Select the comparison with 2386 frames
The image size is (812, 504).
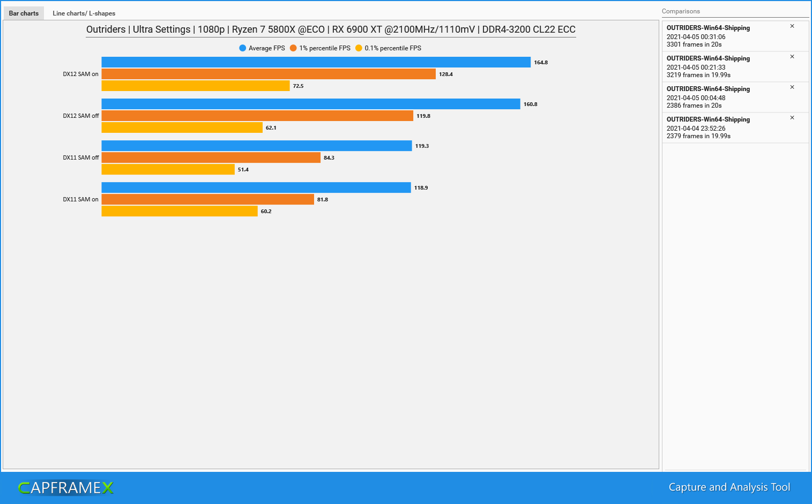point(735,97)
